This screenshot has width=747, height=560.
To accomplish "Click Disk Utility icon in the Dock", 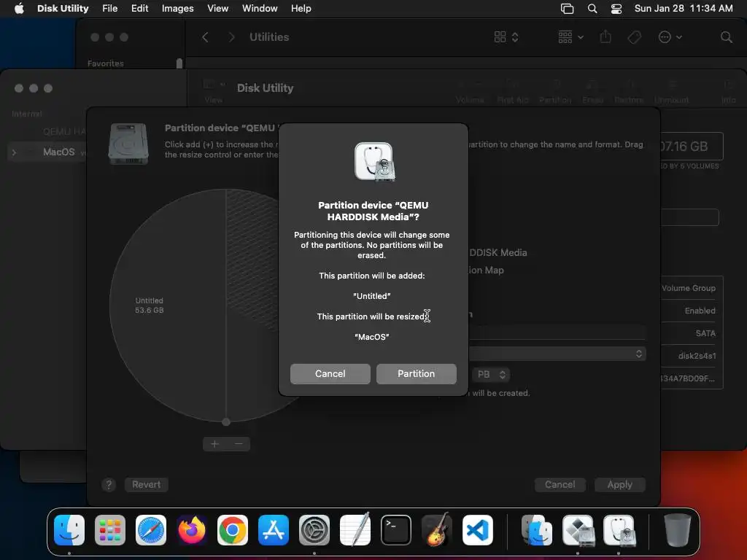I will pos(619,529).
